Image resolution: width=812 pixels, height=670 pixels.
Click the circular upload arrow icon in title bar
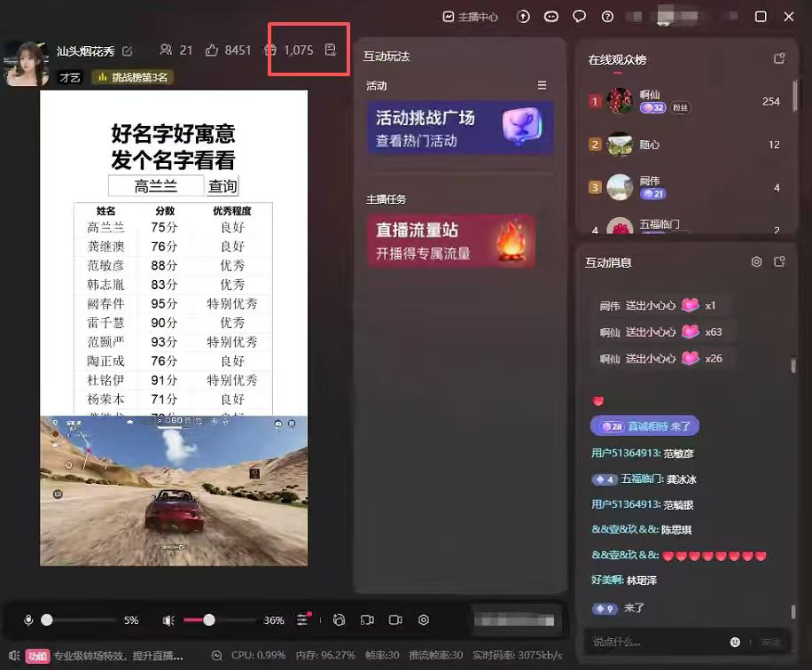[x=523, y=16]
